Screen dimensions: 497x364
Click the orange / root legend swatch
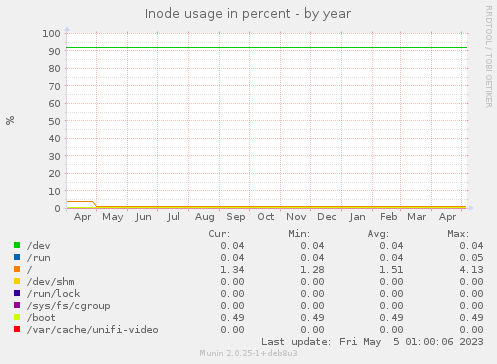[x=17, y=269]
